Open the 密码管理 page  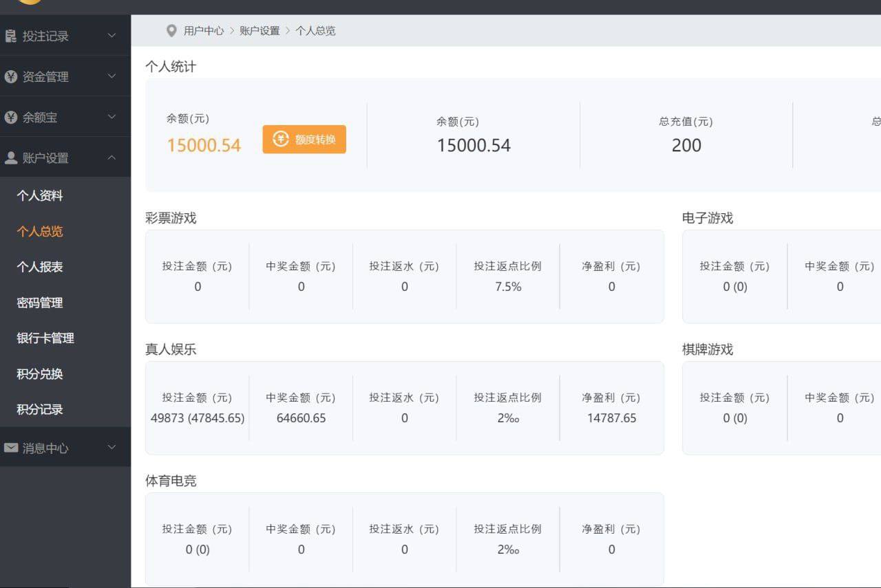(x=40, y=303)
